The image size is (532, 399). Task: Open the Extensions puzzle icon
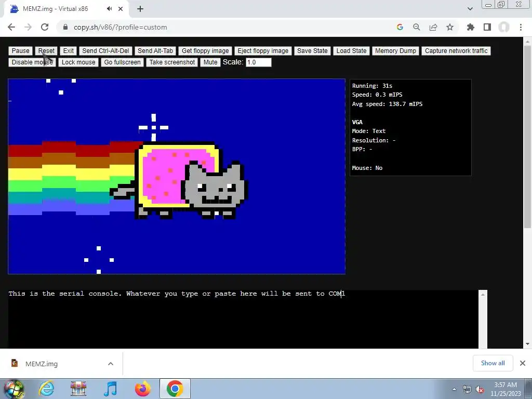pos(471,27)
